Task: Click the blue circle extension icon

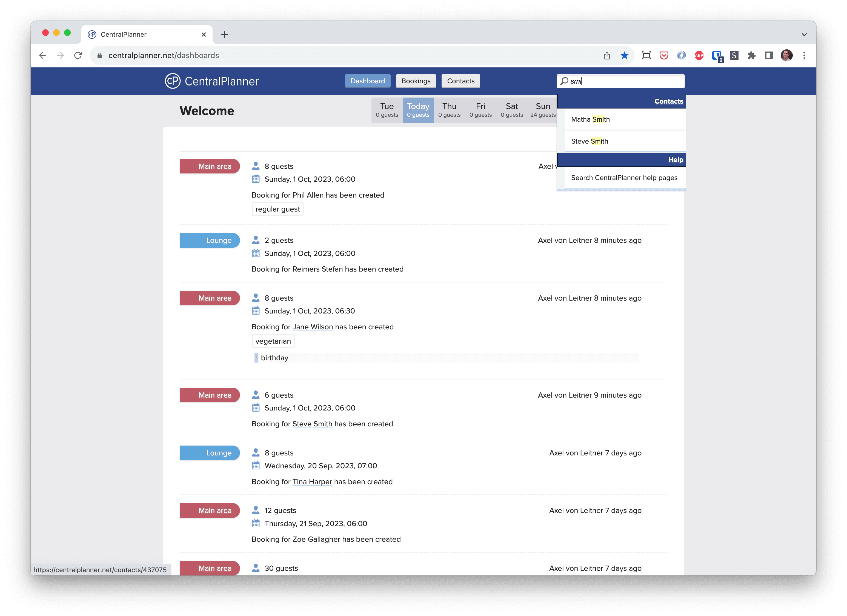Action: 681,55
